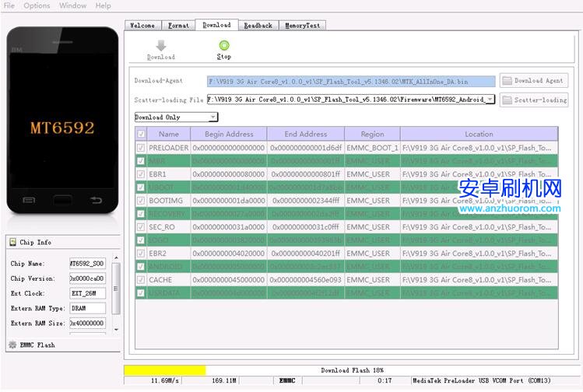Click the yellow download progress bar
The height and width of the screenshot is (392, 583).
click(x=165, y=370)
